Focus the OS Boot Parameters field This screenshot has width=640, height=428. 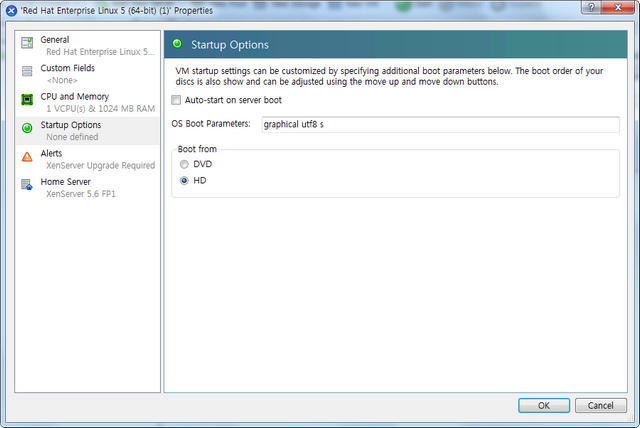tap(440, 124)
